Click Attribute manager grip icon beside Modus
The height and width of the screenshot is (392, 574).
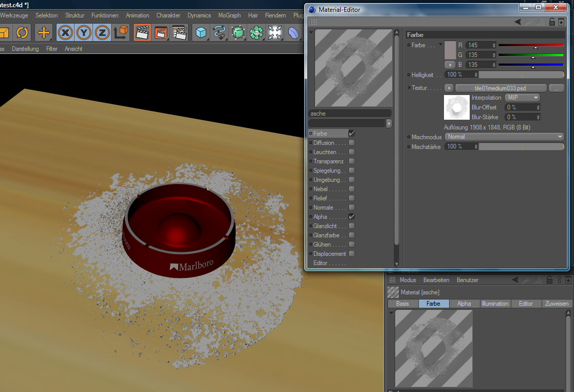tap(393, 280)
